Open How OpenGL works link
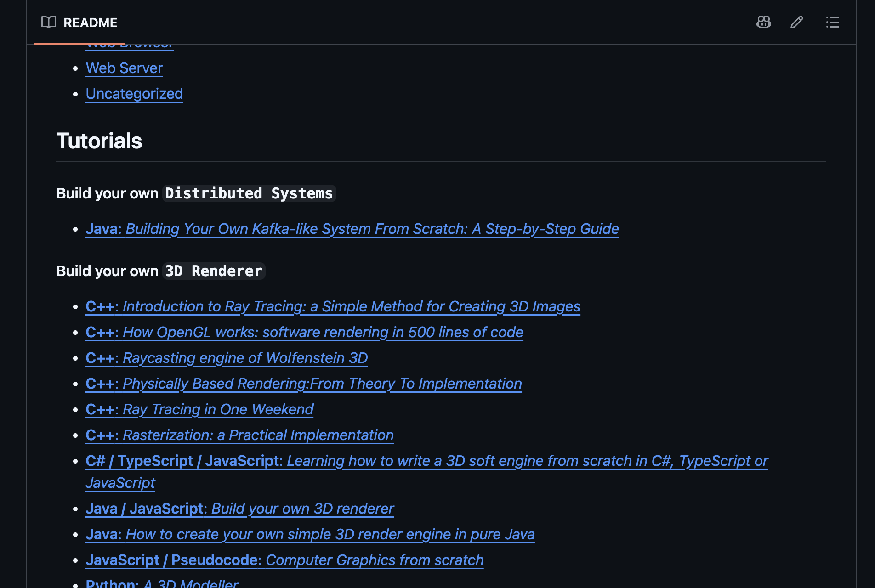The width and height of the screenshot is (875, 588). coord(304,332)
